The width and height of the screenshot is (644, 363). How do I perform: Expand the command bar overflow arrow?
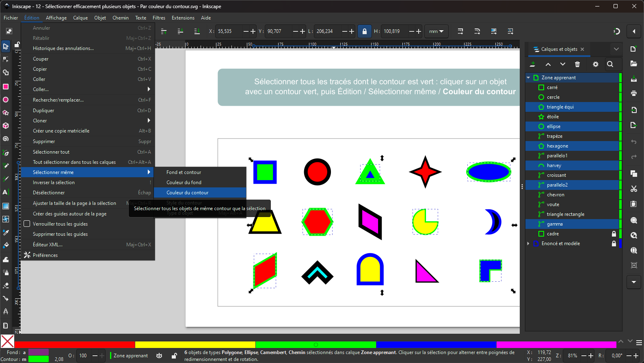tap(634, 282)
